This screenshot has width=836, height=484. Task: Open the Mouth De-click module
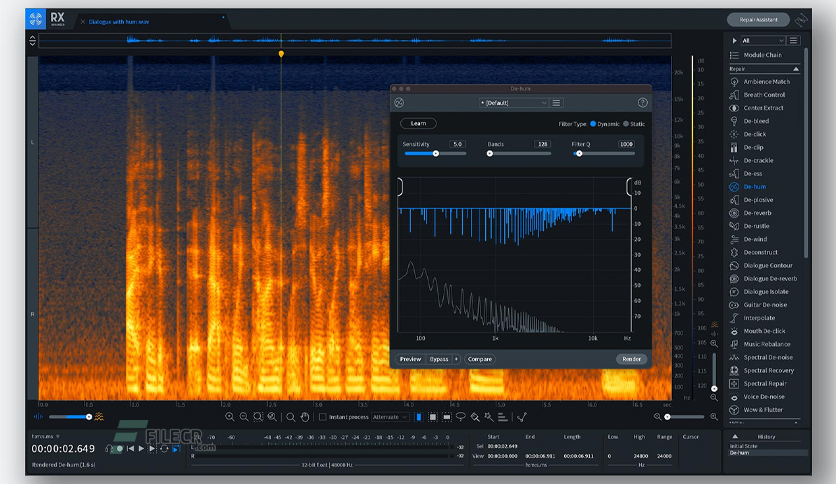[757, 331]
